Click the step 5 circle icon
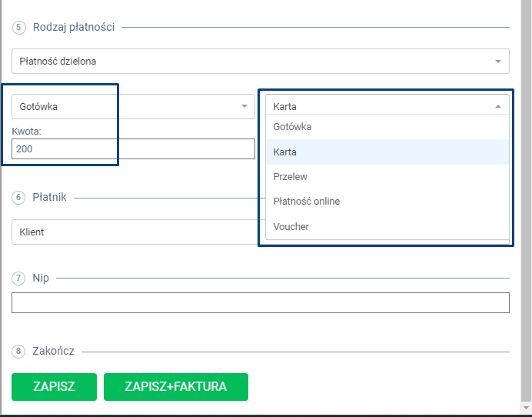The width and height of the screenshot is (532, 417). click(x=18, y=27)
